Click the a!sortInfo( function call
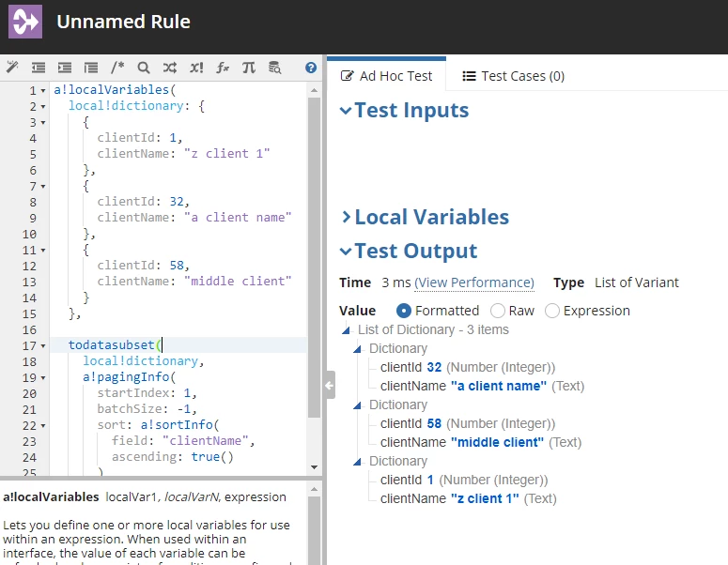 [x=179, y=424]
